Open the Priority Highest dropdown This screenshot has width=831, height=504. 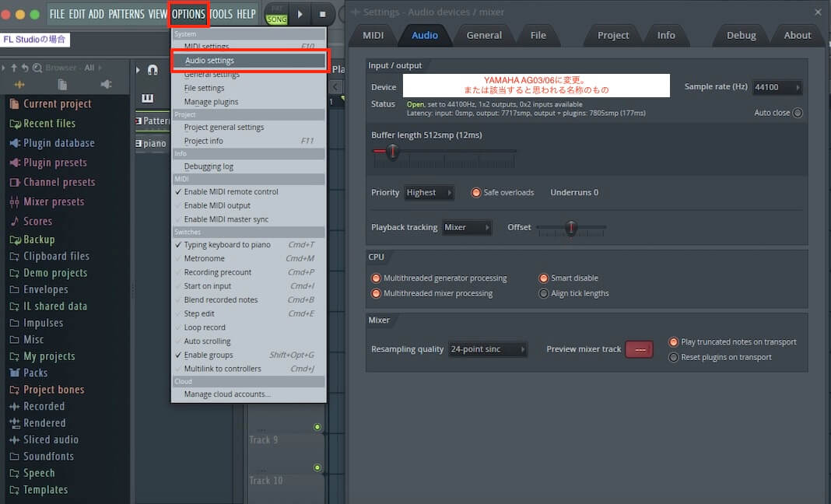pos(430,192)
